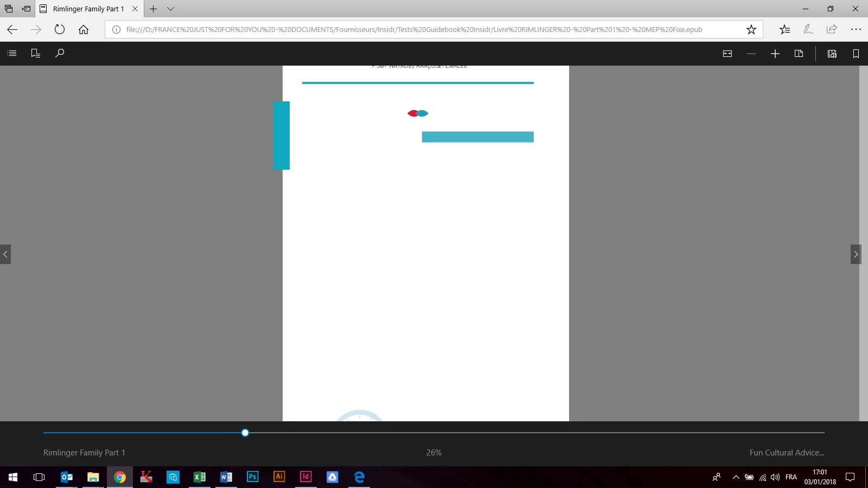
Task: Open Photoshop from the taskbar
Action: (253, 477)
